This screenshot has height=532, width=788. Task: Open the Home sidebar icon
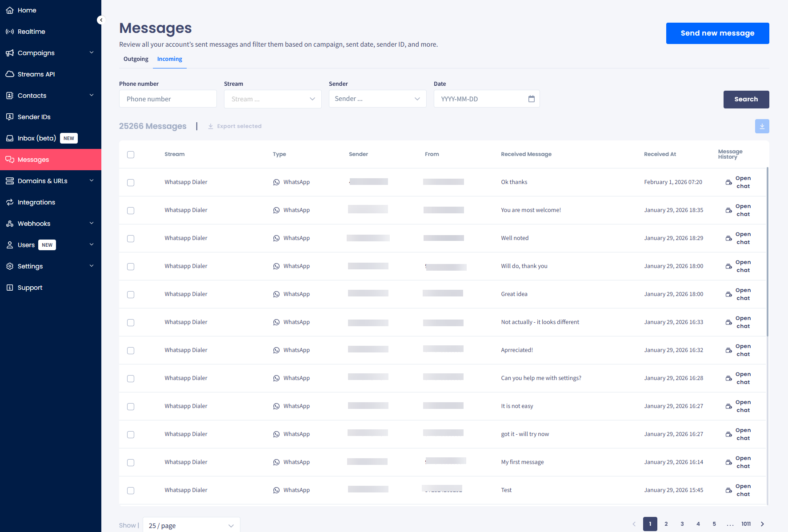click(x=9, y=10)
